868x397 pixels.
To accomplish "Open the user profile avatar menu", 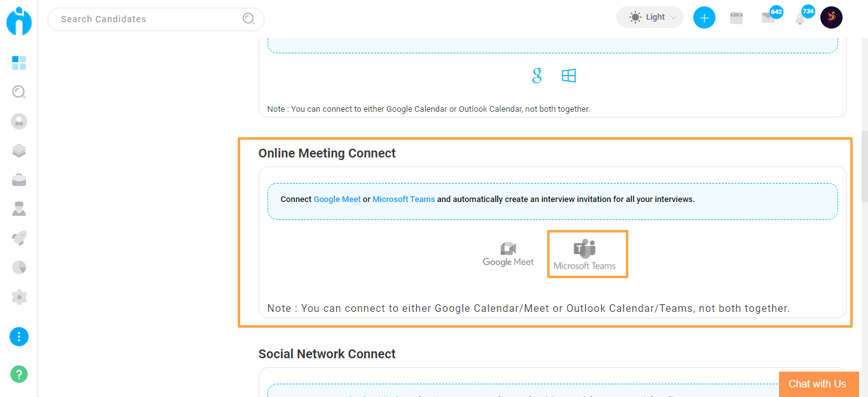I will (x=832, y=17).
